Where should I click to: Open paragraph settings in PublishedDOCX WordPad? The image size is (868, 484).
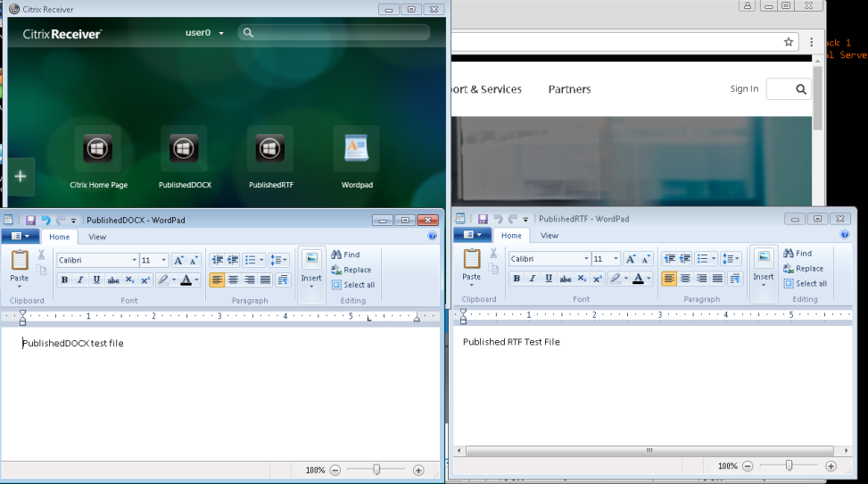(283, 280)
